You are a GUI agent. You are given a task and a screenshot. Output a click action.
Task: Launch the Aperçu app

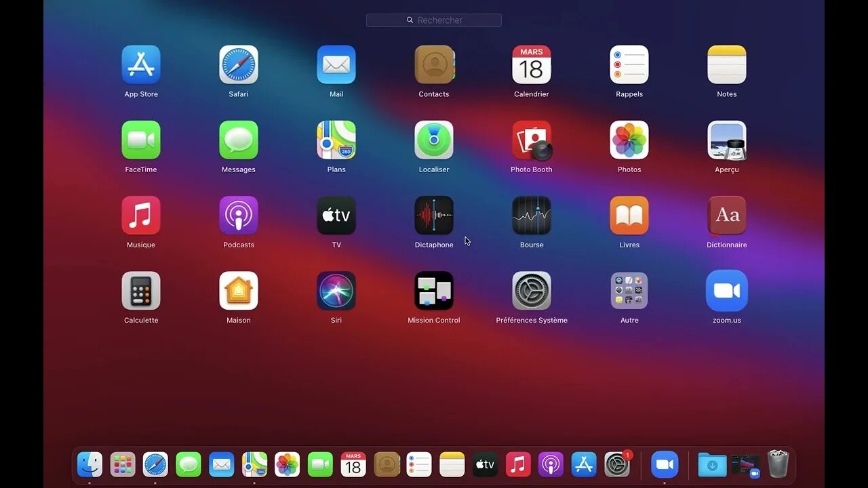(x=727, y=140)
